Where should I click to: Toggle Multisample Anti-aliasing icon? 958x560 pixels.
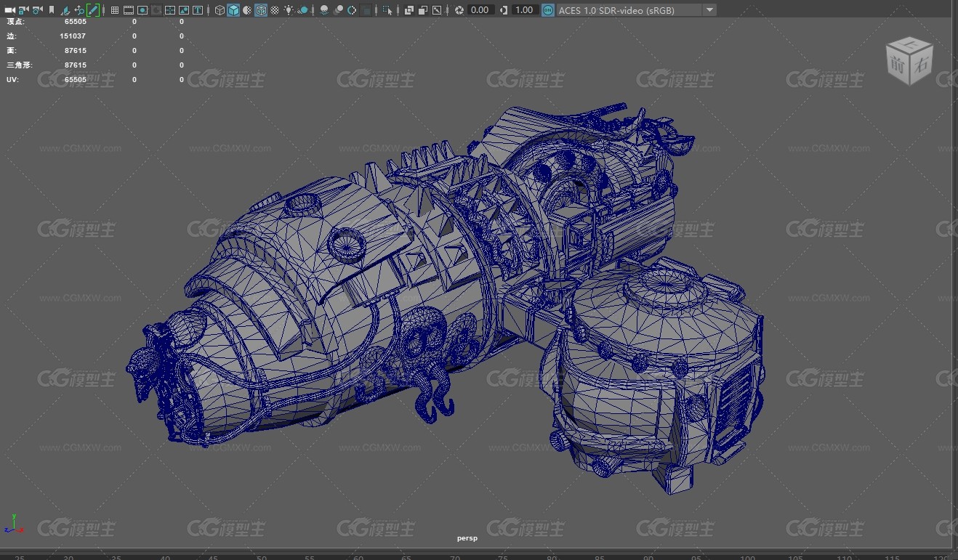click(x=352, y=10)
